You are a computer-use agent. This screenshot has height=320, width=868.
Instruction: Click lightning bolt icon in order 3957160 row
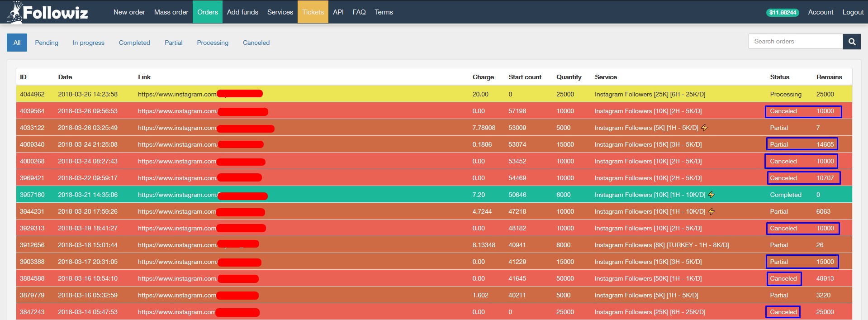point(711,195)
